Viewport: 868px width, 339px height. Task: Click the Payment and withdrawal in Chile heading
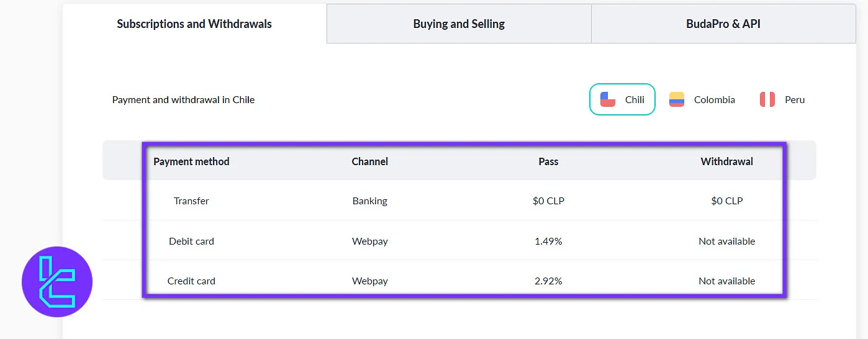click(x=183, y=99)
